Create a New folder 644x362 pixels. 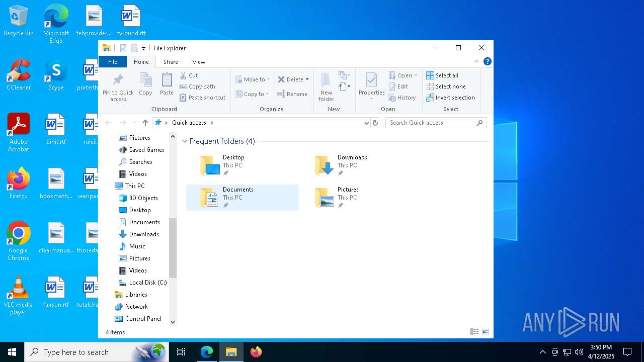coord(326,86)
